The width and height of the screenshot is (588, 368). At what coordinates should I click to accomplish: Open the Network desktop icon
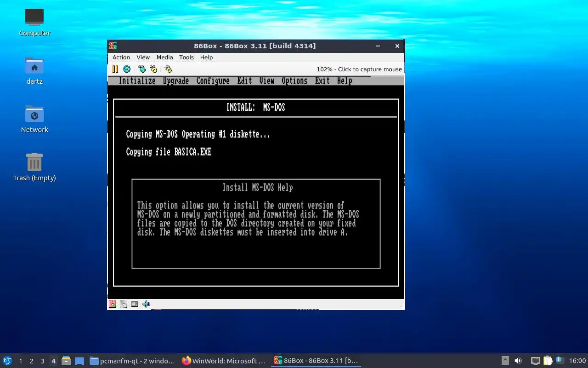[34, 119]
